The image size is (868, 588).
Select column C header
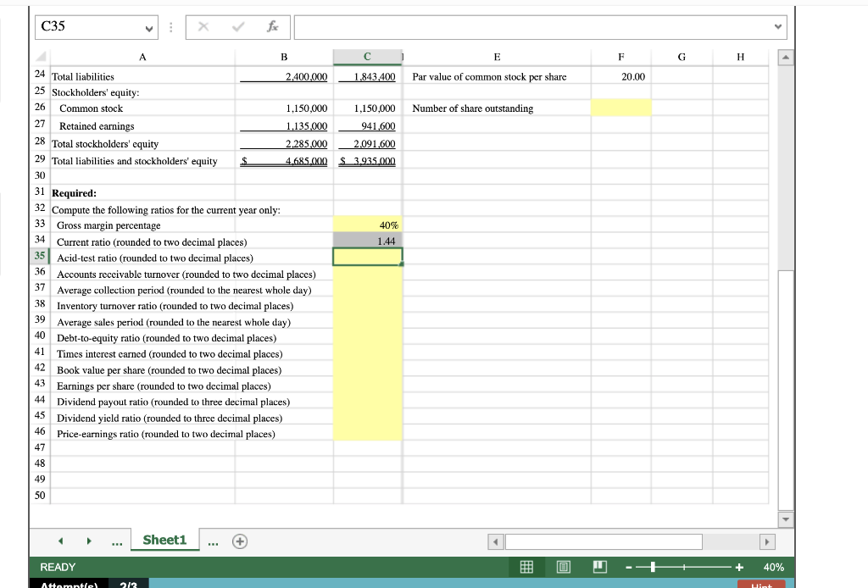click(366, 57)
